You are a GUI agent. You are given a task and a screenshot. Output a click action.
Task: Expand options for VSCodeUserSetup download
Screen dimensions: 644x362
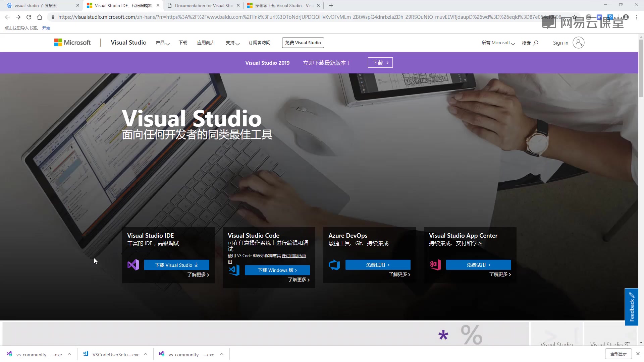coord(146,354)
